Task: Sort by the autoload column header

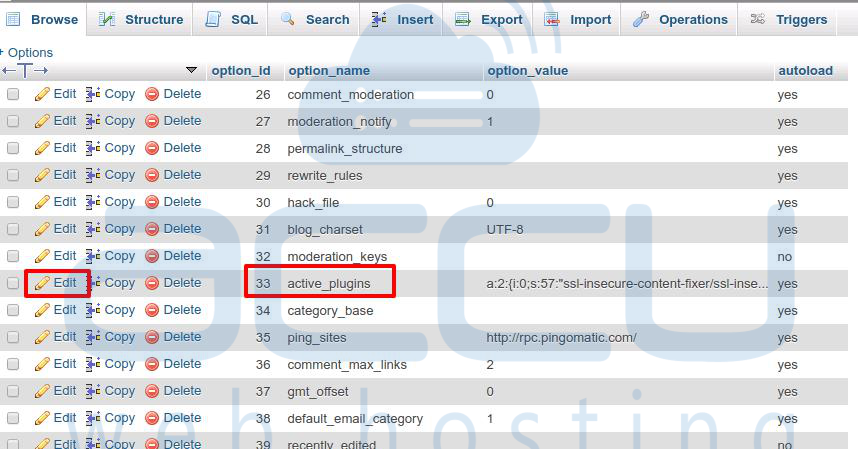Action: pyautogui.click(x=804, y=71)
